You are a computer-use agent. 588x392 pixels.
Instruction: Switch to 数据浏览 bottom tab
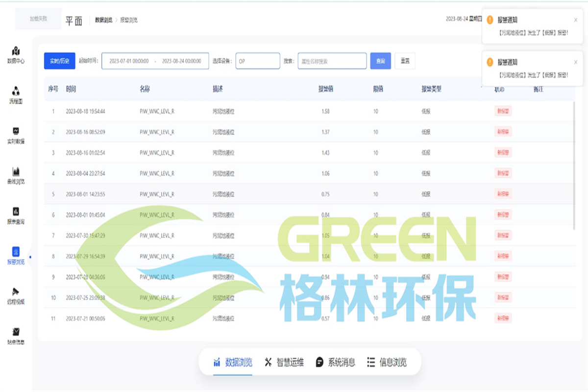233,363
